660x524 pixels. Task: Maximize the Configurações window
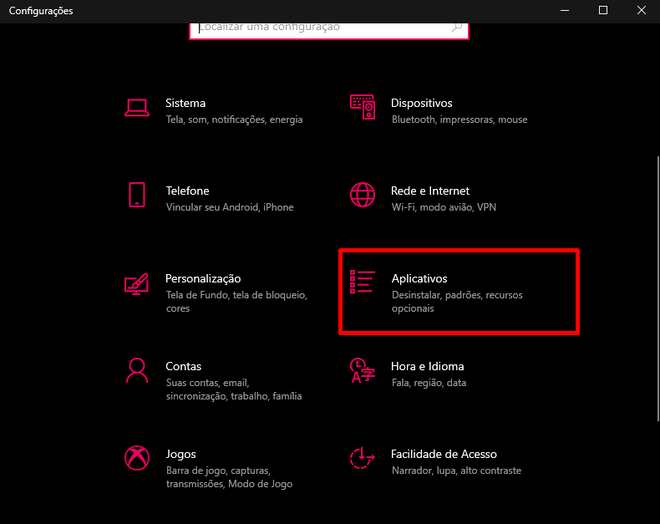tap(603, 11)
